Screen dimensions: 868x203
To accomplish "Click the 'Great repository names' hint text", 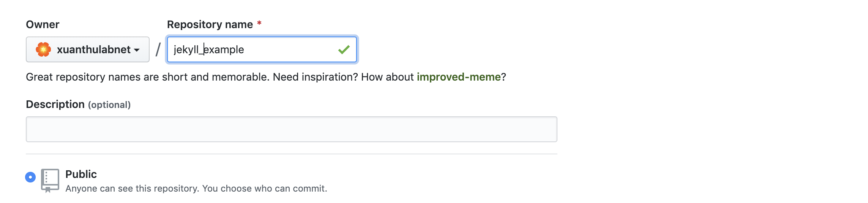I will [x=266, y=77].
